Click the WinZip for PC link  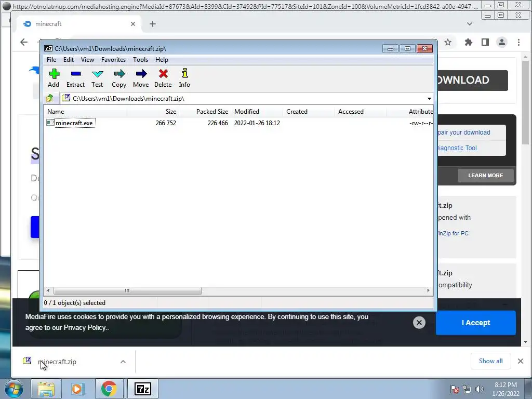coord(453,233)
